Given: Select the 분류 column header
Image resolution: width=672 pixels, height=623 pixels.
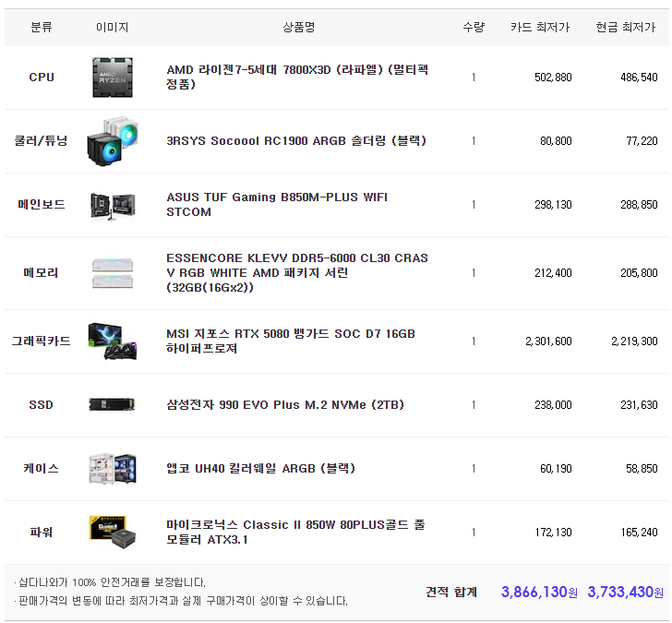Looking at the screenshot, I should pos(42,27).
